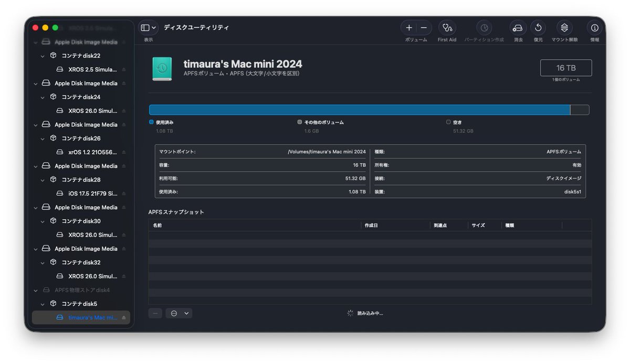Image resolution: width=630 pixels, height=364 pixels.
Task: Collapse コンテナdisk5 with its chevron
Action: pyautogui.click(x=43, y=304)
